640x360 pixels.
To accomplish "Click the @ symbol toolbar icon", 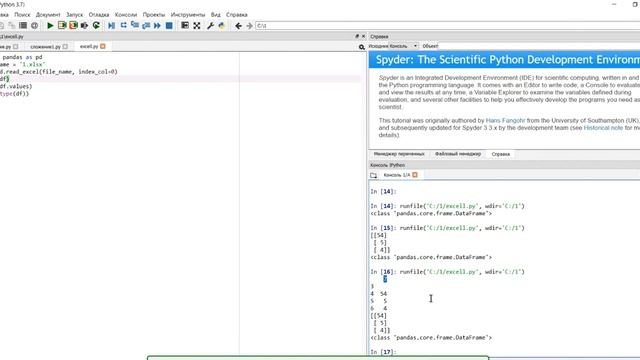I will tap(35, 26).
